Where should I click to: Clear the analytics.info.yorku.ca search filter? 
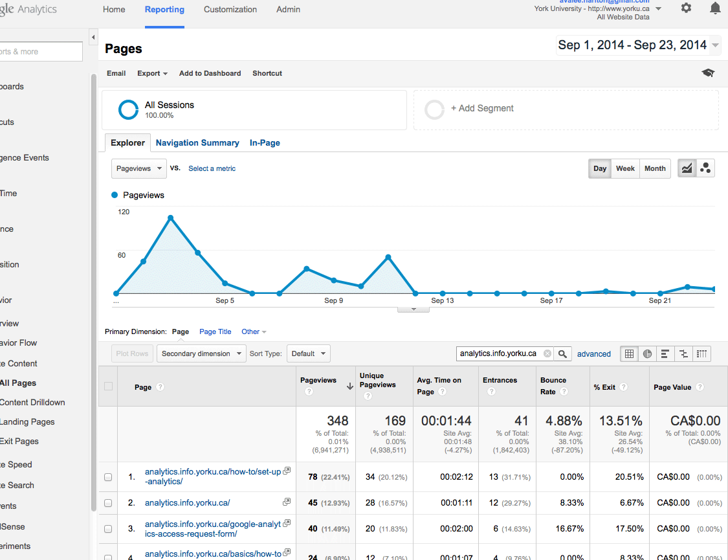coord(547,353)
